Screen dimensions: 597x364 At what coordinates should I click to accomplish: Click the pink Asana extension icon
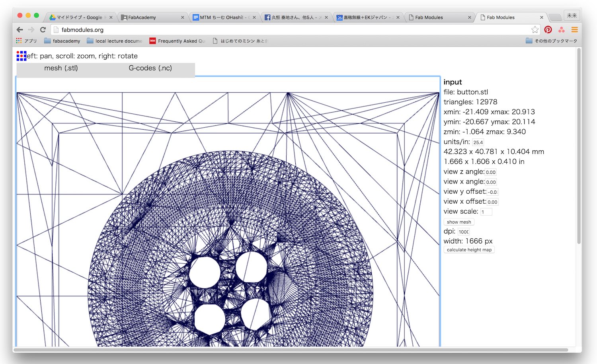point(562,29)
